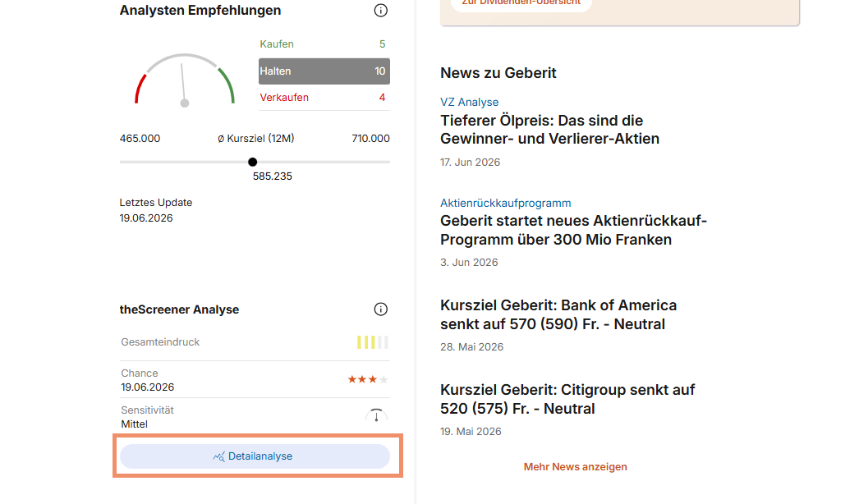
Task: Select the highlighted Halten row
Action: click(x=324, y=71)
